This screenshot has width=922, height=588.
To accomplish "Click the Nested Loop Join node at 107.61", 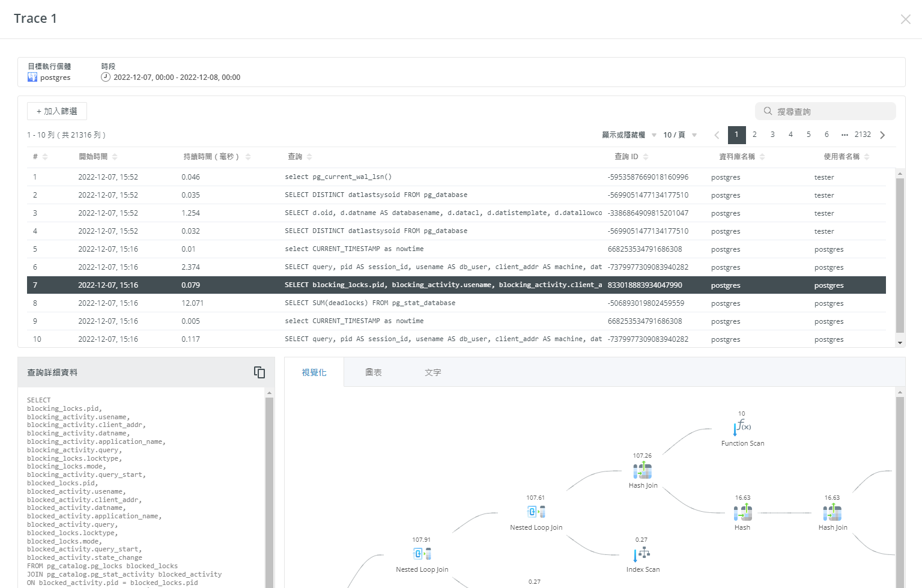I will click(536, 512).
